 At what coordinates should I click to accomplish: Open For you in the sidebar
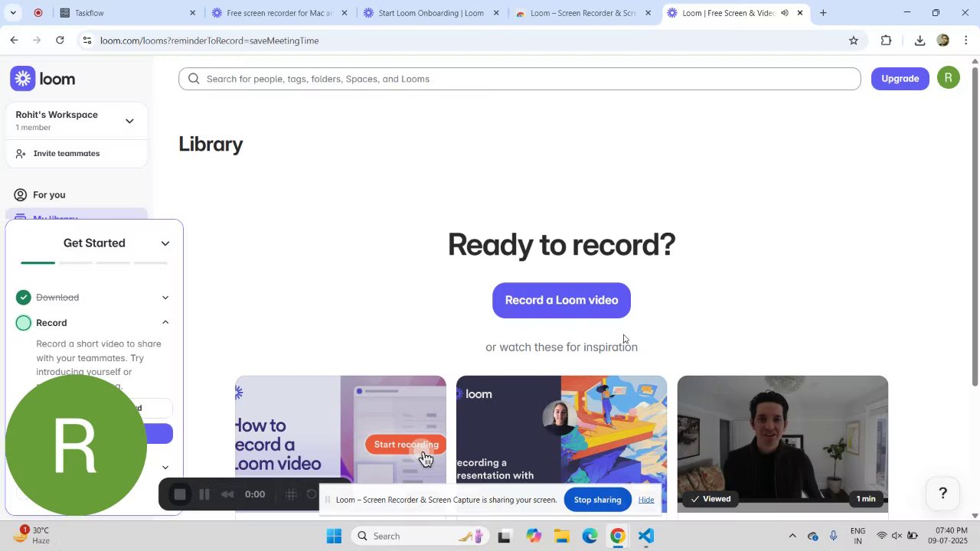pos(77,195)
